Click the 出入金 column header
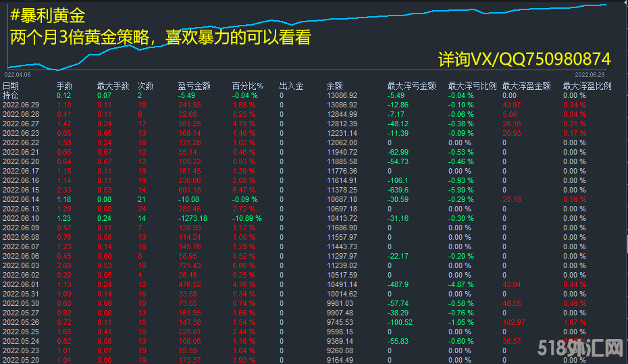The image size is (628, 364). click(x=291, y=86)
